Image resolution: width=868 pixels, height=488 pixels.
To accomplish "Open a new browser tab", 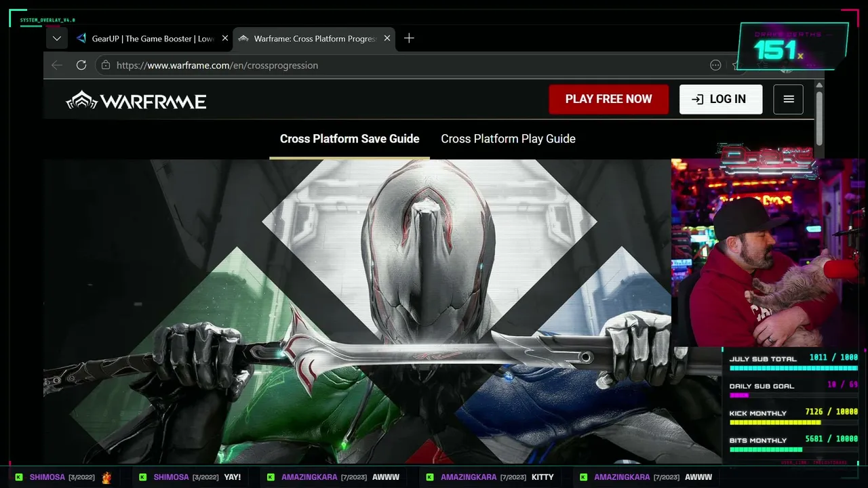I will (409, 39).
